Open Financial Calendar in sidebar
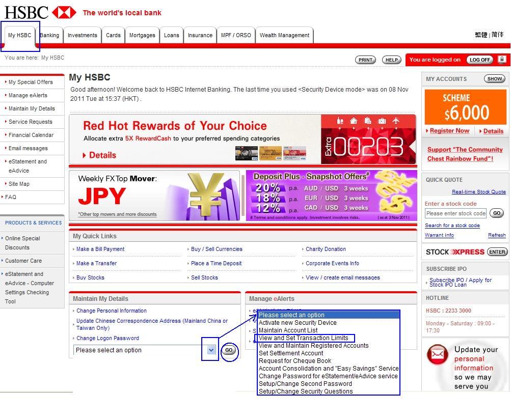Image resolution: width=511 pixels, height=420 pixels. (x=31, y=135)
